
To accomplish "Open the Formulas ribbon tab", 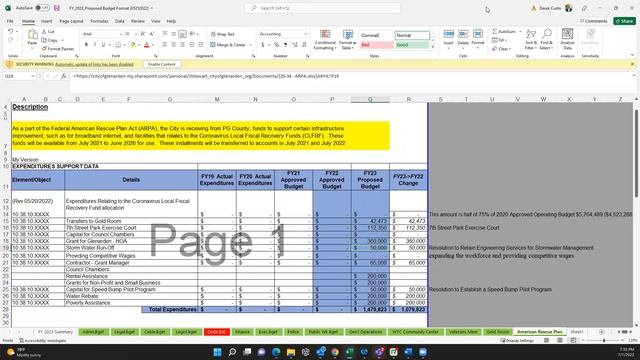I will click(99, 21).
